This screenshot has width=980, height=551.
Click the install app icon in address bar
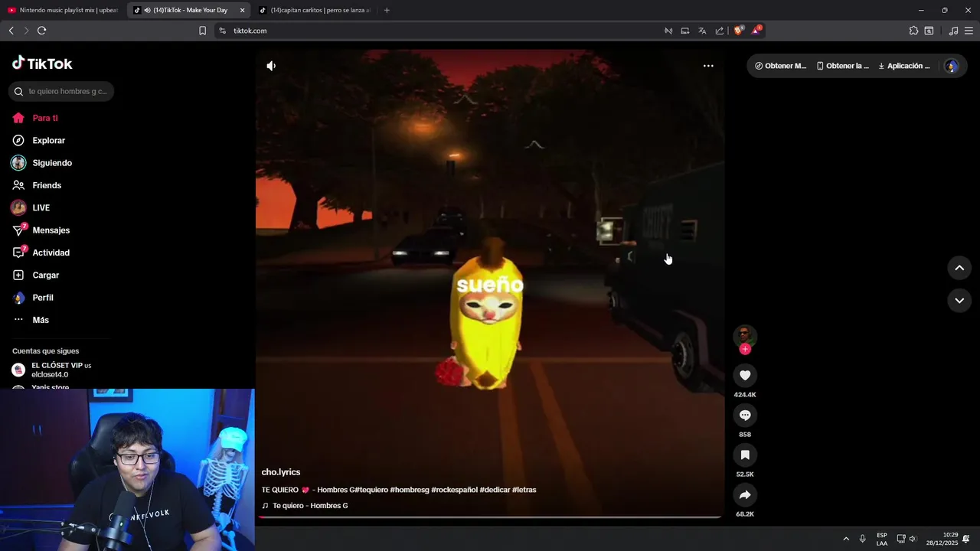click(x=685, y=31)
